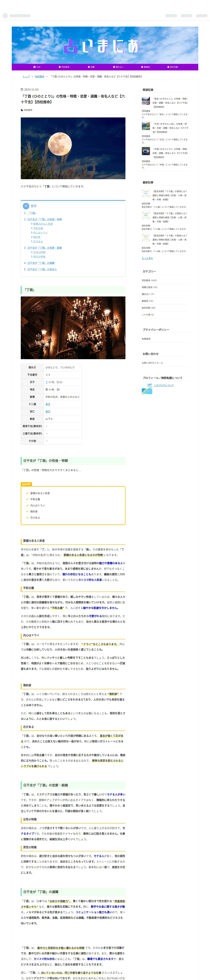The width and height of the screenshot is (210, 980).
Task: Jump to TOC sub-entry 倹約家
Action: click(37, 237)
